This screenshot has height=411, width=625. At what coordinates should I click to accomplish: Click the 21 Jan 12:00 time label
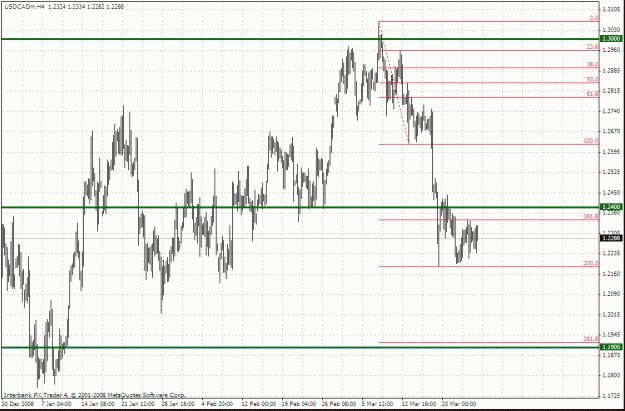click(137, 404)
